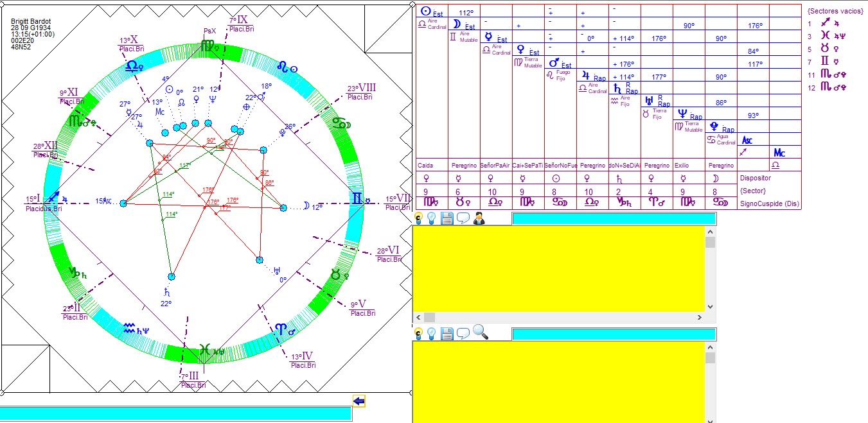Screen dimensions: 868x423
Task: Click the yellow 'C' bulb icon in upper notes toolbar
Action: (x=419, y=219)
